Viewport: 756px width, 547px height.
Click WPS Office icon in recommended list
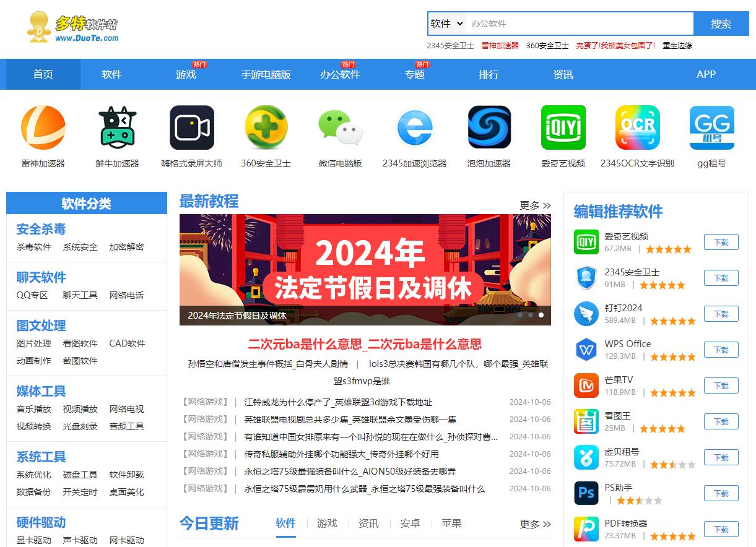click(x=586, y=350)
